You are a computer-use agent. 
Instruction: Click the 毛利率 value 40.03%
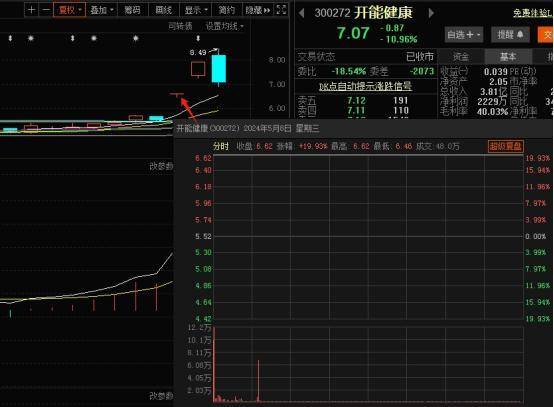click(492, 112)
